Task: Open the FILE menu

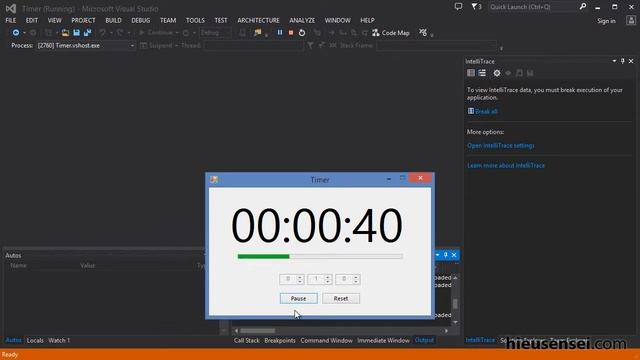Action: click(11, 20)
